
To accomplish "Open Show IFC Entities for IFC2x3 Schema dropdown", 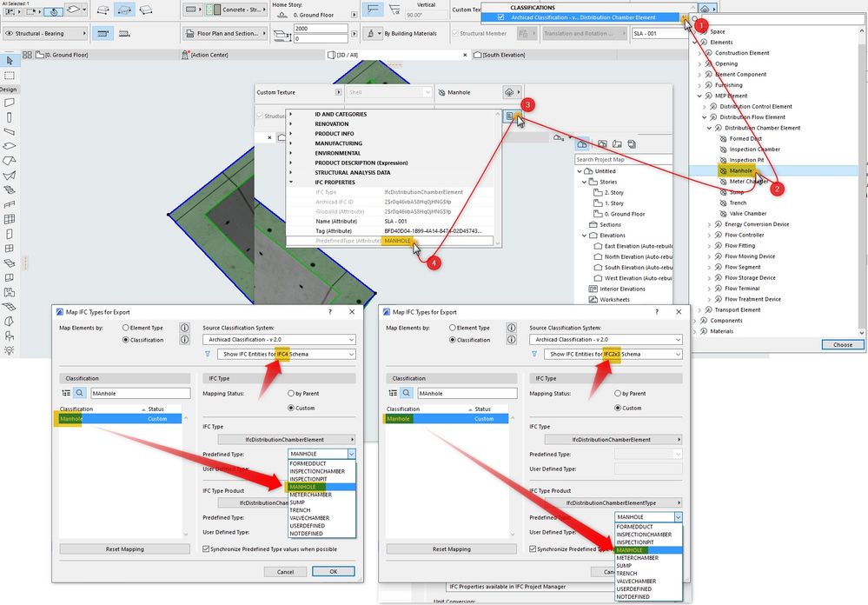I will pos(613,354).
